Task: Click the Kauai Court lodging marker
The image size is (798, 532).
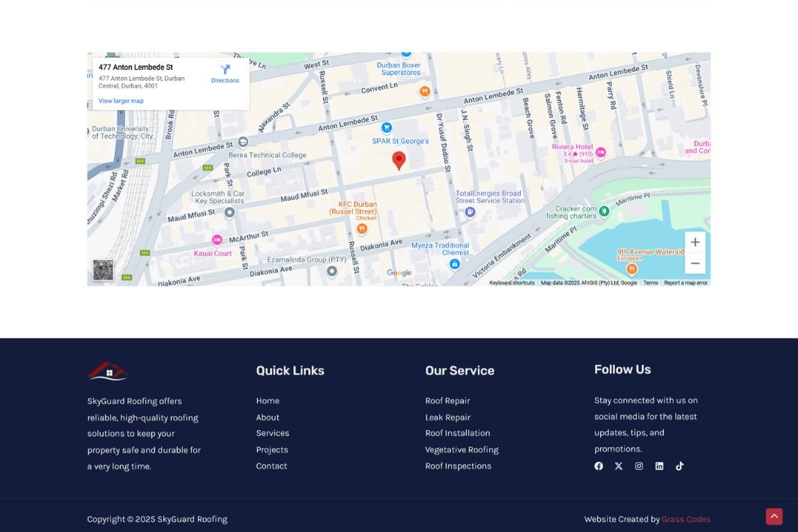Action: (x=217, y=240)
